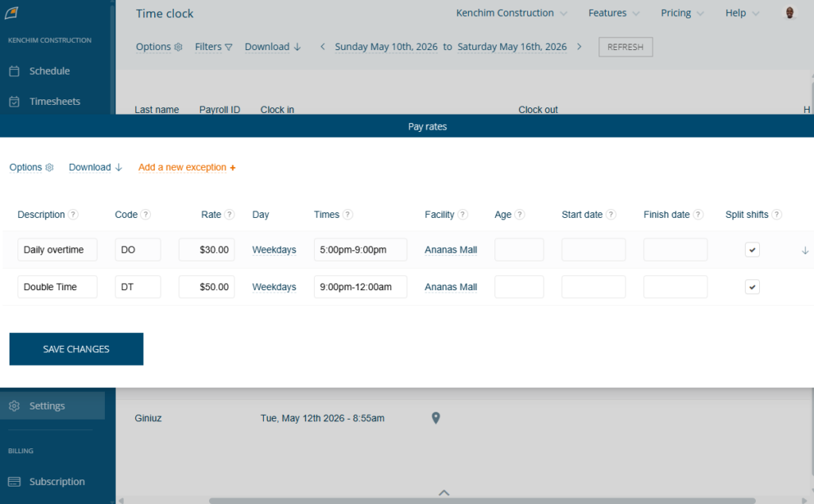Change Day for Daily overtime row
This screenshot has height=504, width=814.
(274, 250)
